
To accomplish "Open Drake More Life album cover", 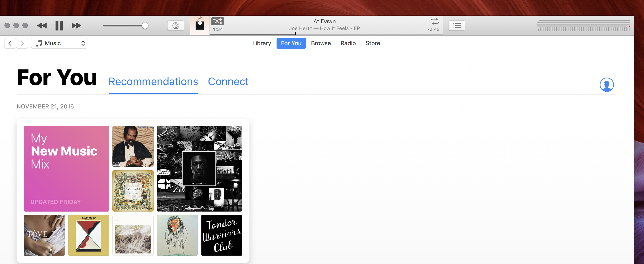I will click(133, 146).
